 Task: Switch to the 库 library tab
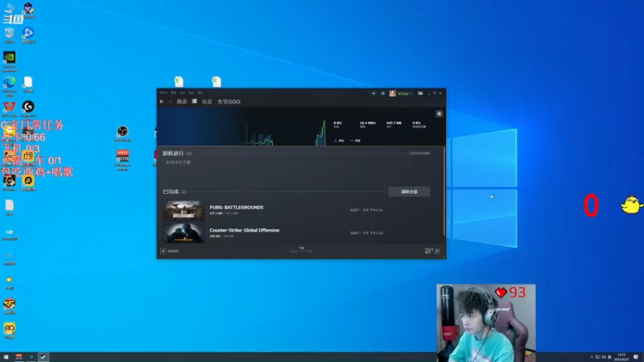[194, 101]
